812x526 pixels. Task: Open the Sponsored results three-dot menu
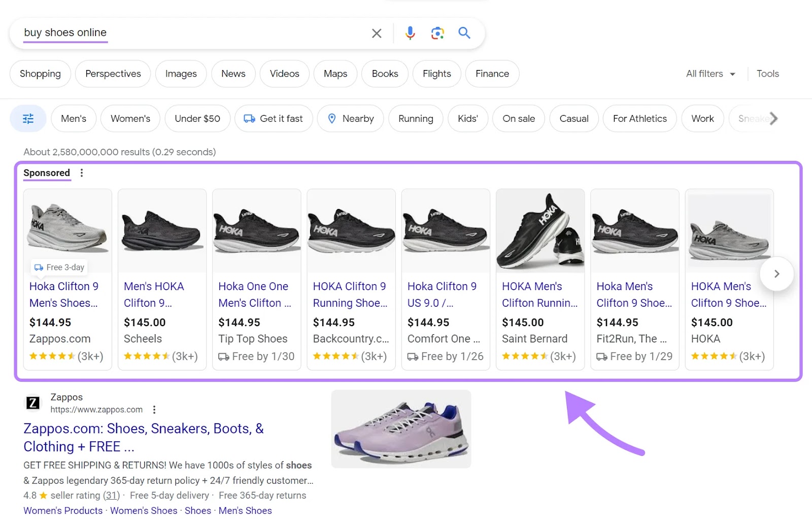pos(82,172)
